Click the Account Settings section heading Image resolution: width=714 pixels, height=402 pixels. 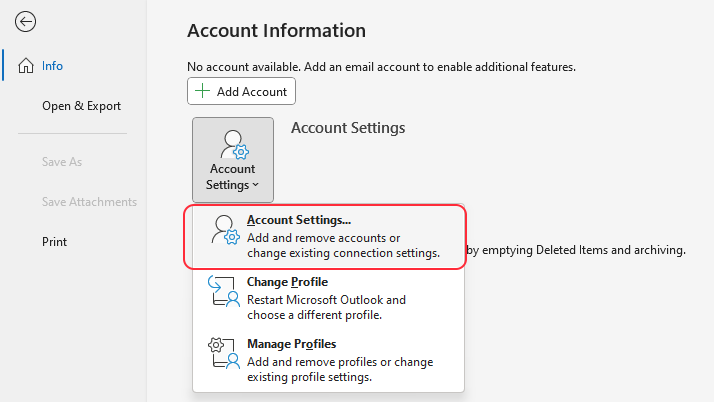348,128
